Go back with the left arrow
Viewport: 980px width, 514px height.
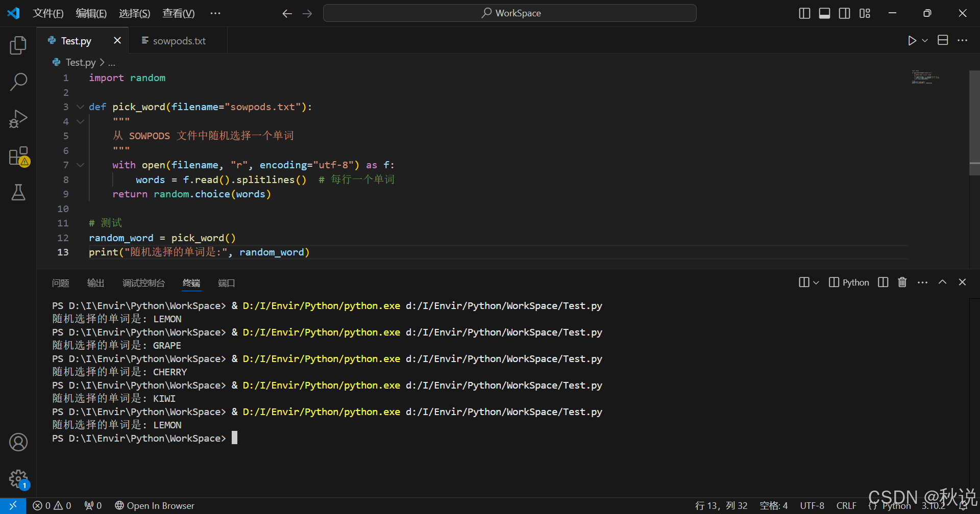click(287, 14)
